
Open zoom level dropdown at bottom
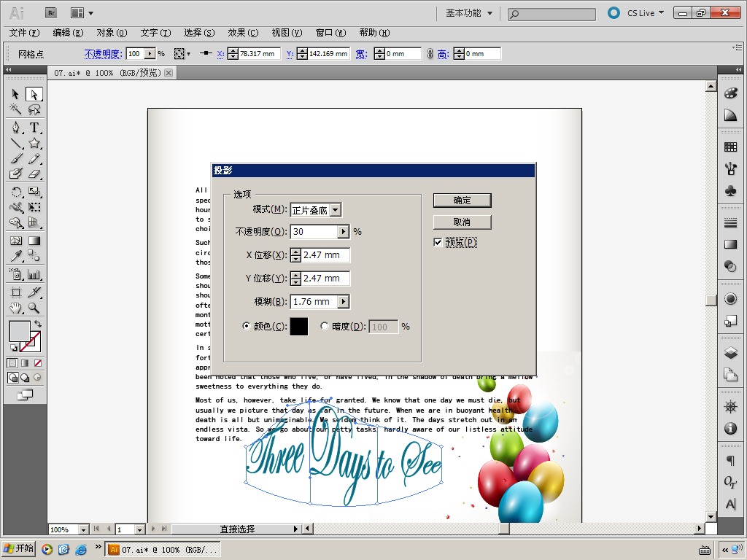(x=83, y=529)
